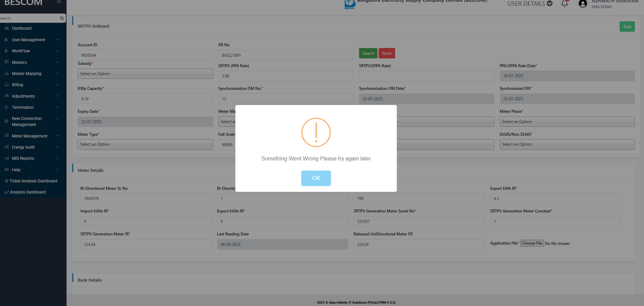Toggle the hamburger menu icon

tap(59, 2)
